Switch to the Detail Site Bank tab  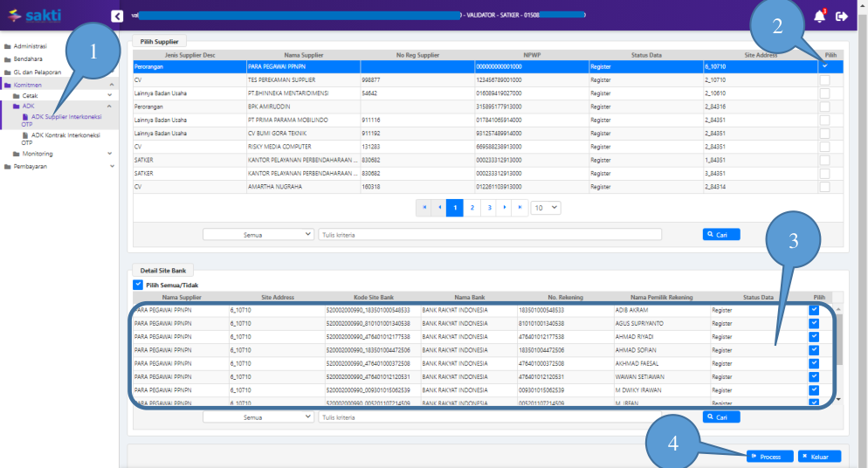pyautogui.click(x=163, y=271)
